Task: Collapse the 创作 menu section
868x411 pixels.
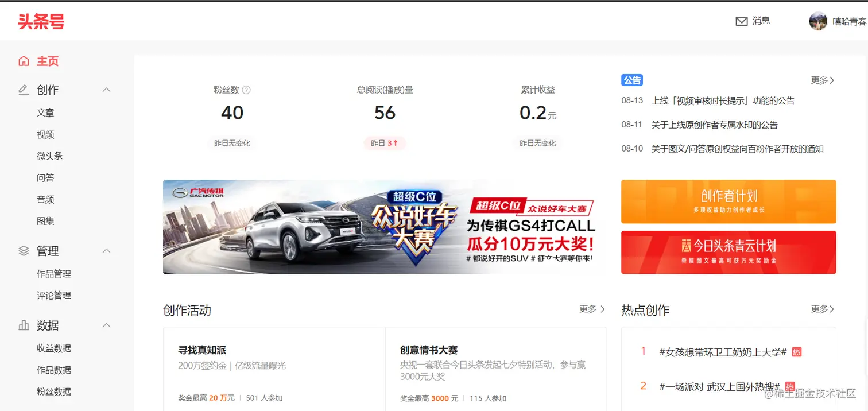Action: pos(106,90)
